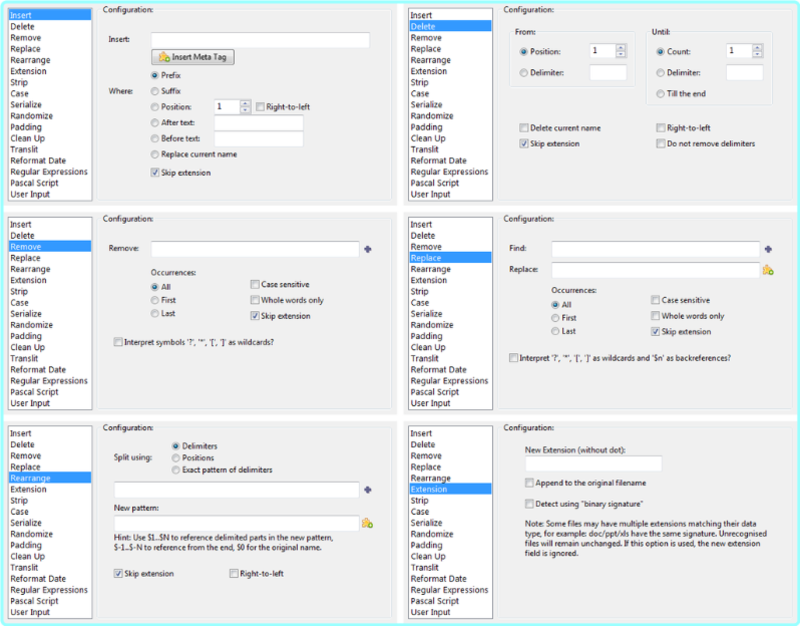
Task: Select highlighted Insert rule in list
Action: tap(50, 15)
